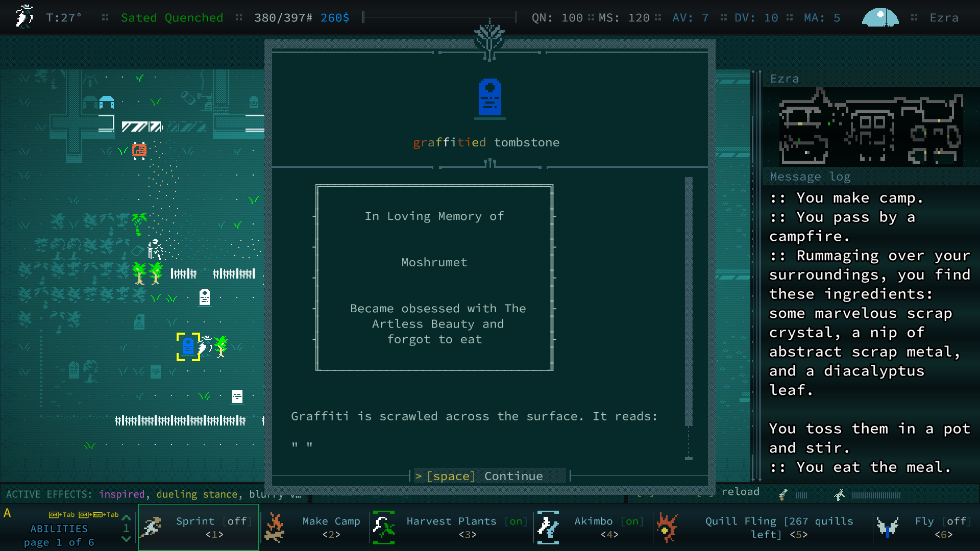
Task: Click the white tombstone below the broken fence
Action: pos(205,297)
